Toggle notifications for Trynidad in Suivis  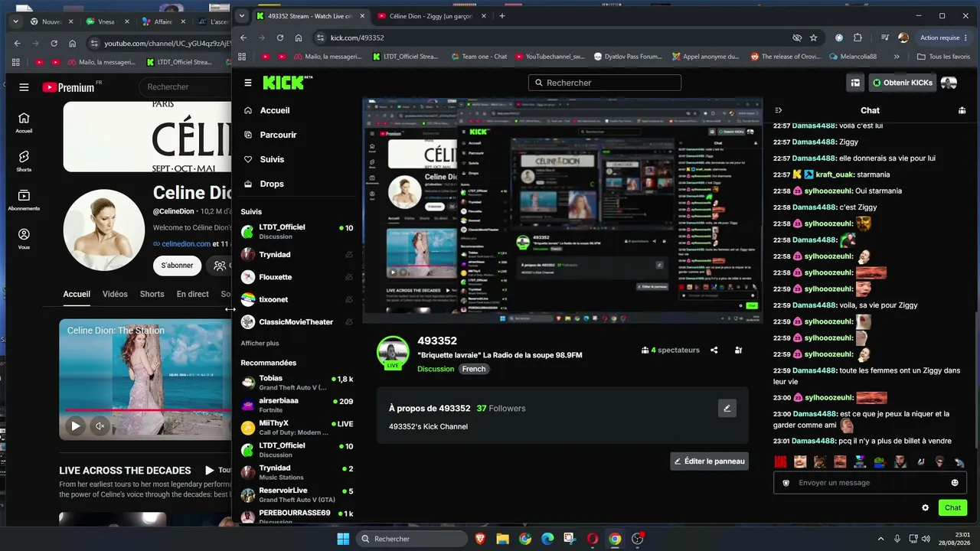pyautogui.click(x=349, y=255)
